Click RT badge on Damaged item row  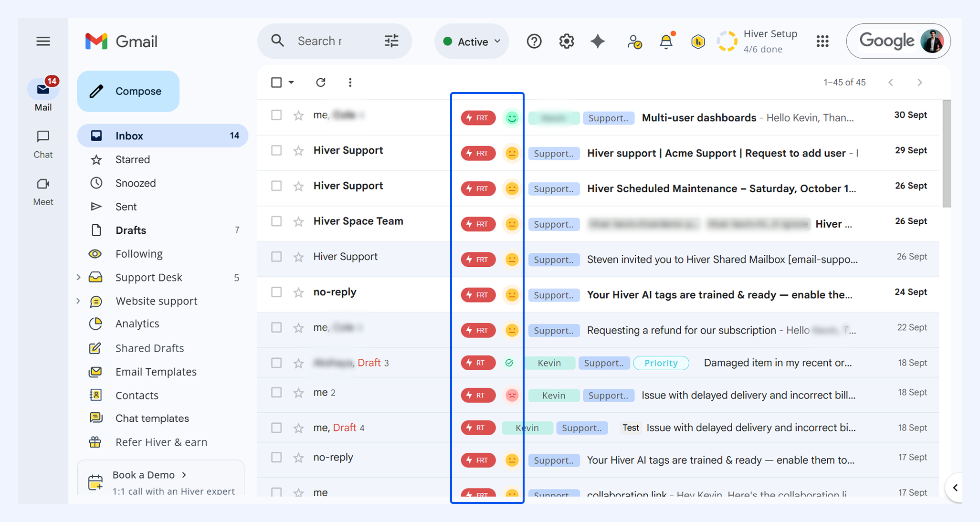point(478,363)
